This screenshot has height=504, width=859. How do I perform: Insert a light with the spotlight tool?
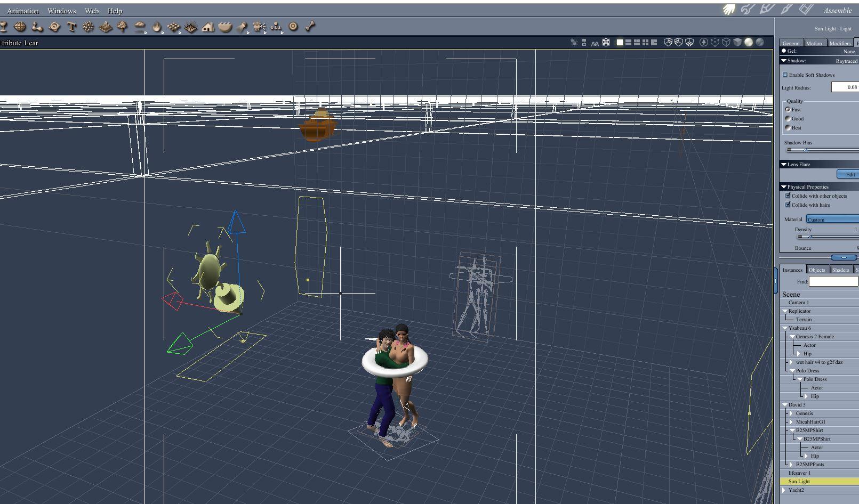point(243,27)
